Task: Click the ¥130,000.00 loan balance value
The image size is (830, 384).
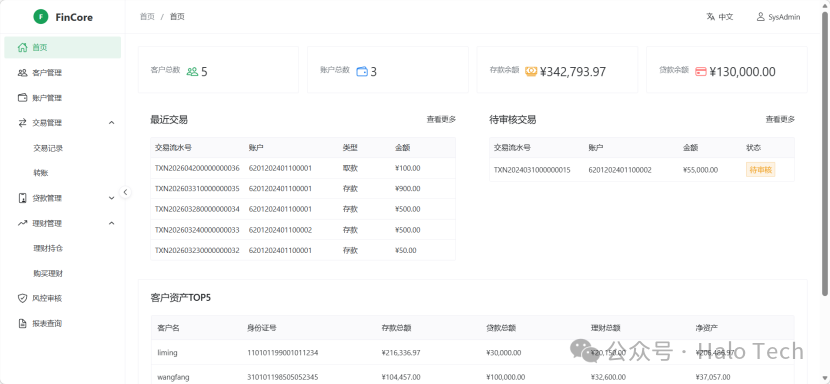Action: point(743,72)
